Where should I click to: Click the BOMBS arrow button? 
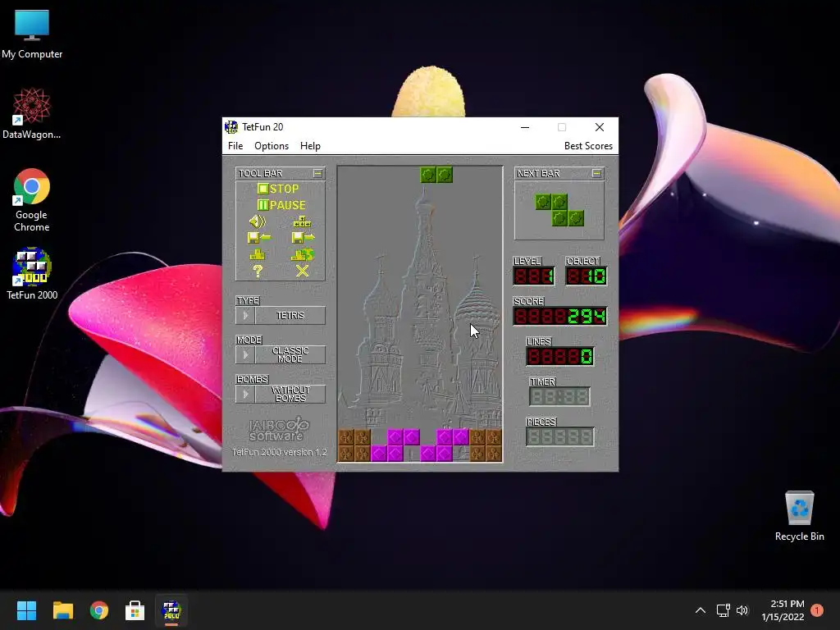[245, 395]
